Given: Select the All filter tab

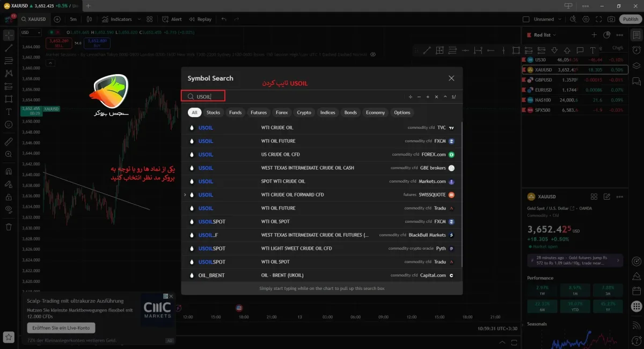Looking at the screenshot, I should pyautogui.click(x=194, y=113).
